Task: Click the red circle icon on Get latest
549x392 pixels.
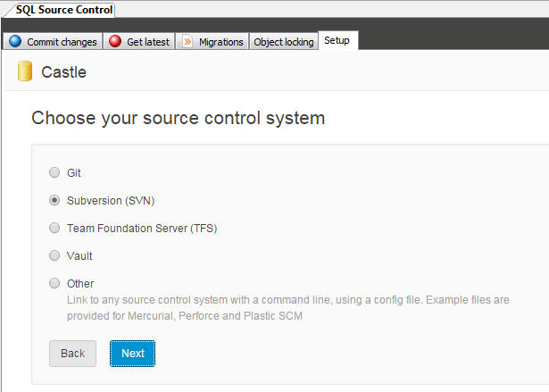Action: [115, 42]
